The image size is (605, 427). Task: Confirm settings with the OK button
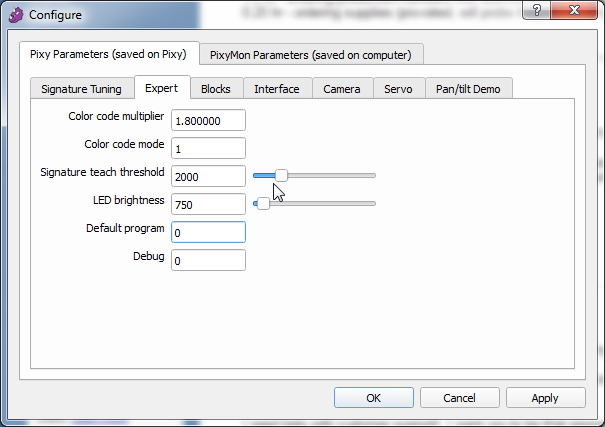374,398
